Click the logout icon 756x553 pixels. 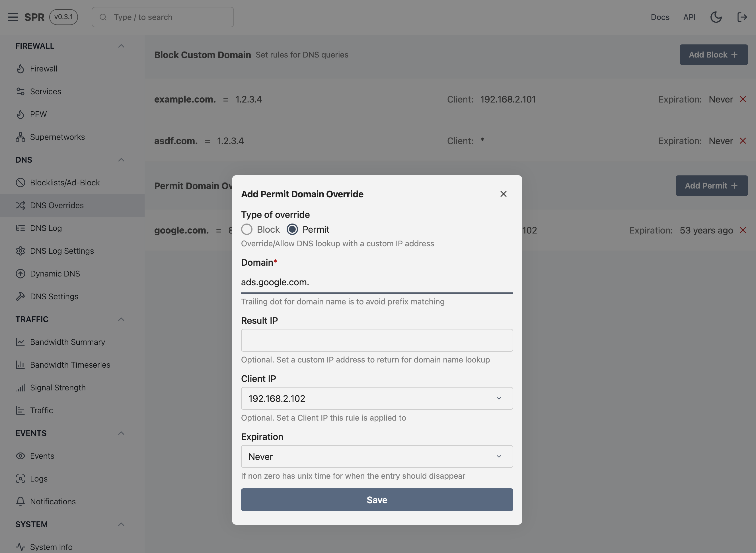(x=742, y=17)
